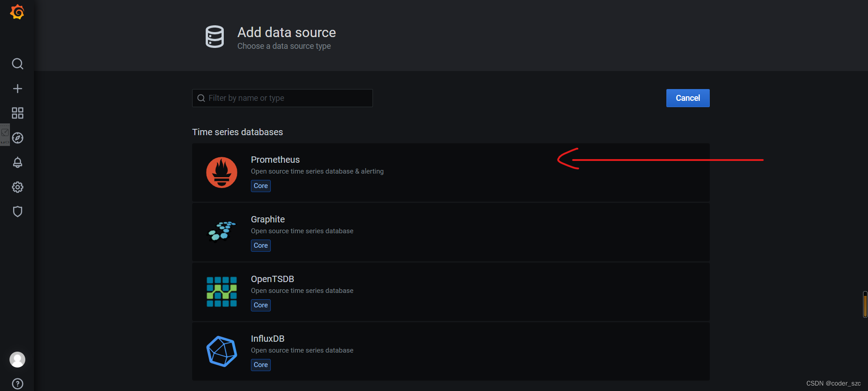Click the magnifier icon in filter box
868x391 pixels.
(x=201, y=98)
